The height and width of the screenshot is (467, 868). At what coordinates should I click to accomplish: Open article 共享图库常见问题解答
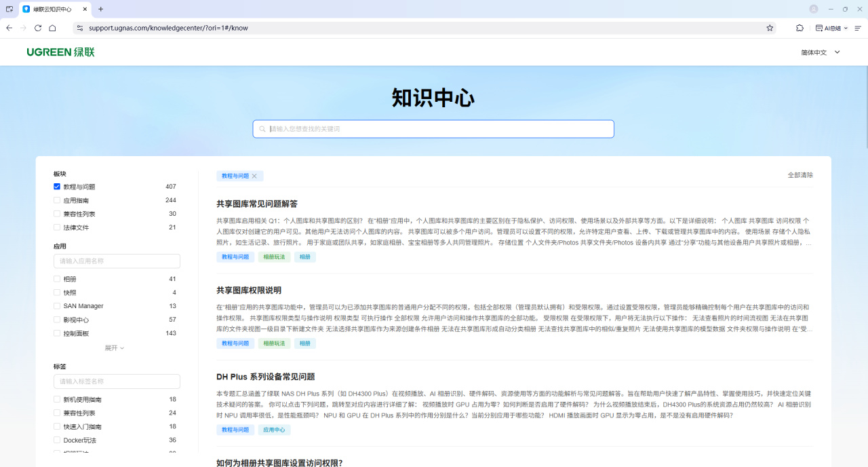click(x=257, y=204)
